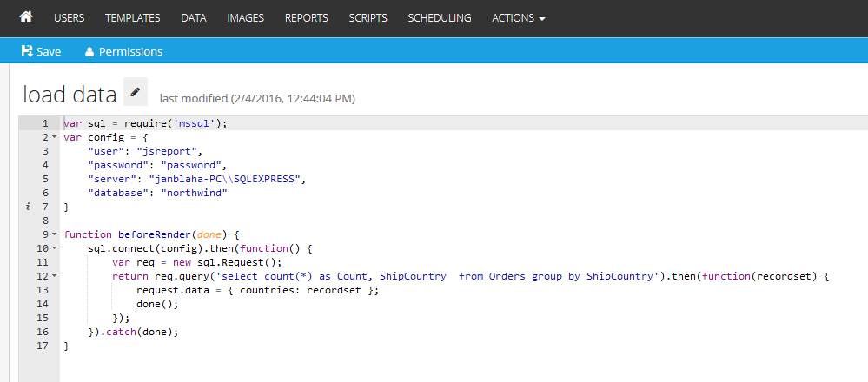Click the info marker beside line 7
Image resolution: width=868 pixels, height=382 pixels.
pyautogui.click(x=28, y=207)
